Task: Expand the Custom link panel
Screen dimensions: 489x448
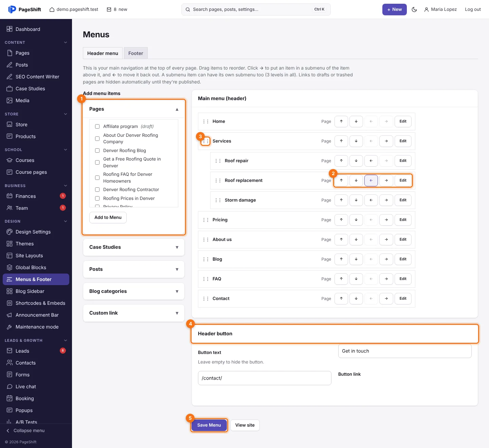Action: coord(134,313)
